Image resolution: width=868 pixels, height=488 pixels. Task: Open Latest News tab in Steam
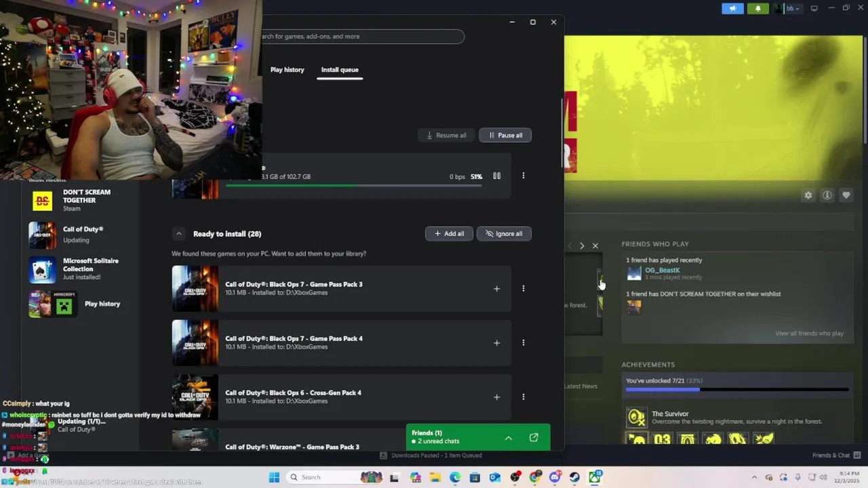(580, 386)
